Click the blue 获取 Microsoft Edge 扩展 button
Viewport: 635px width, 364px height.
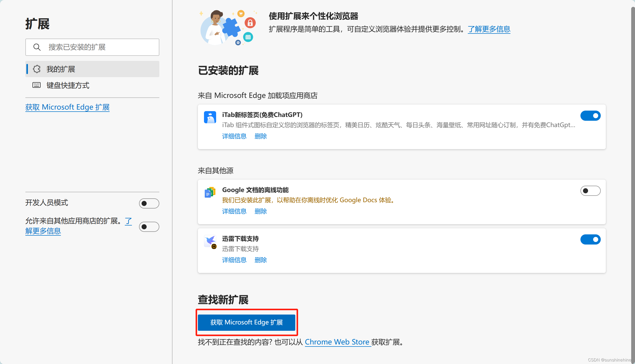pos(246,322)
